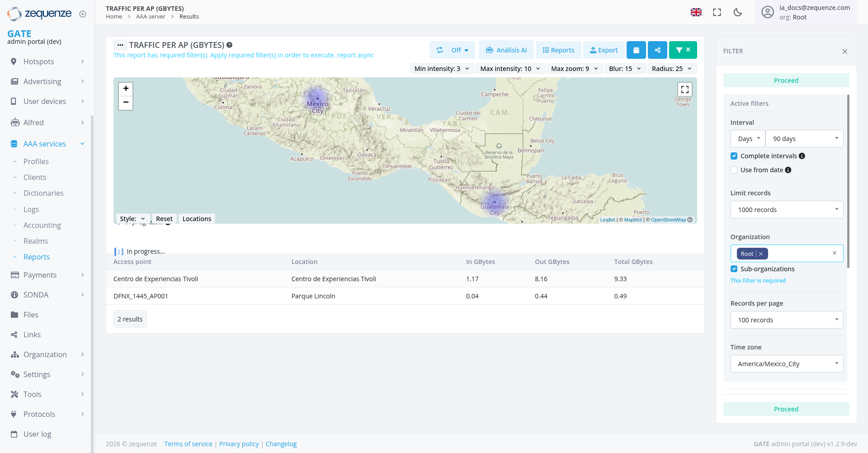Toggle the green filter button
Viewport: 868px width, 453px height.
point(683,50)
